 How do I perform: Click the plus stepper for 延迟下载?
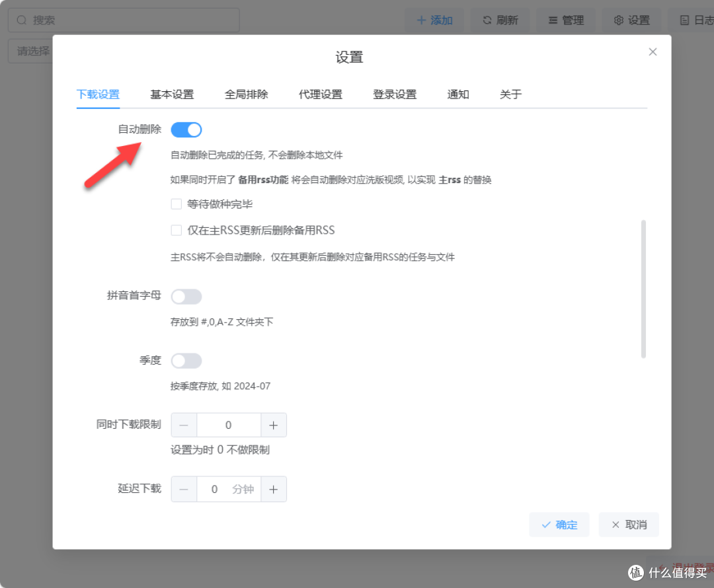274,489
